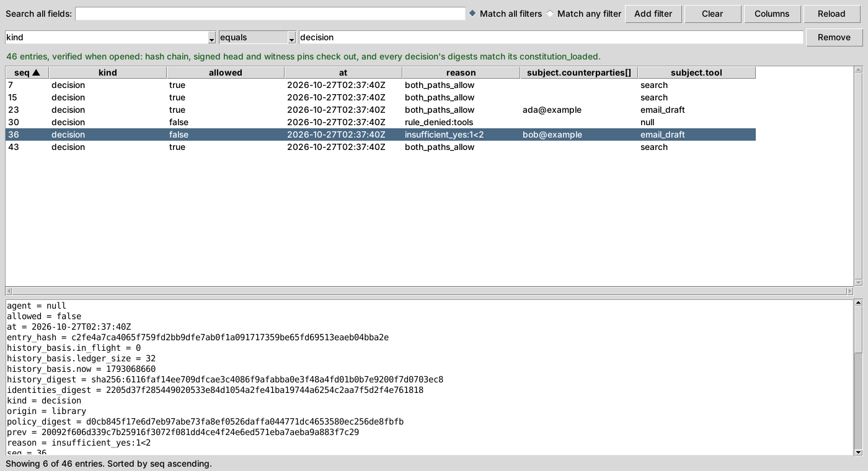Click the origin = library line
The height and width of the screenshot is (471, 868).
pyautogui.click(x=46, y=411)
